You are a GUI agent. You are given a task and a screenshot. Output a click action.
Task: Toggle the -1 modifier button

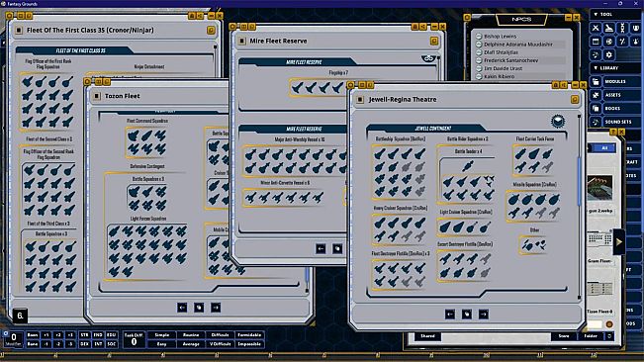tap(46, 344)
